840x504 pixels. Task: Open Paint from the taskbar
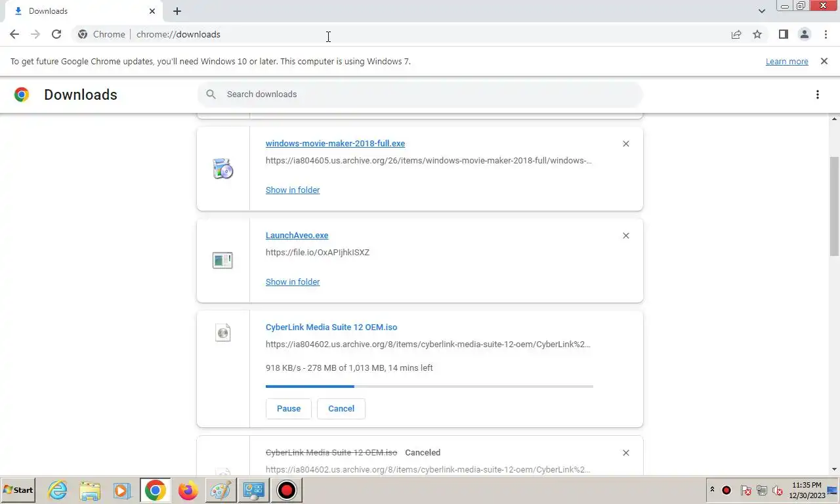(220, 490)
